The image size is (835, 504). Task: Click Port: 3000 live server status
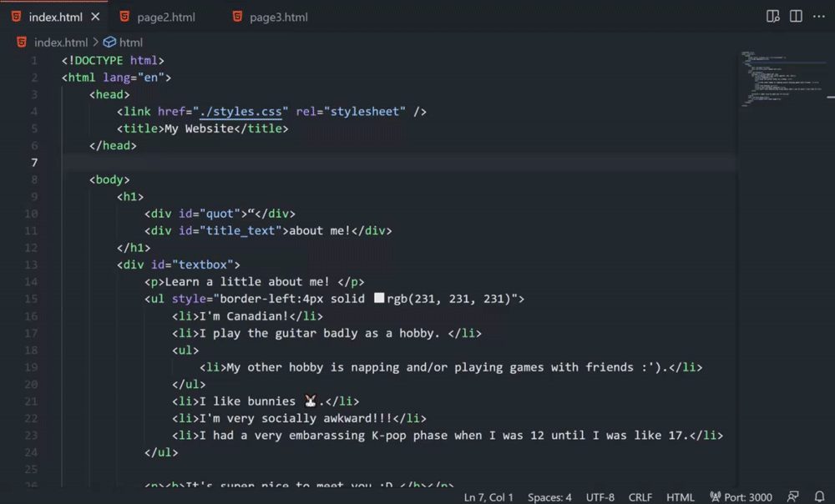tap(741, 497)
